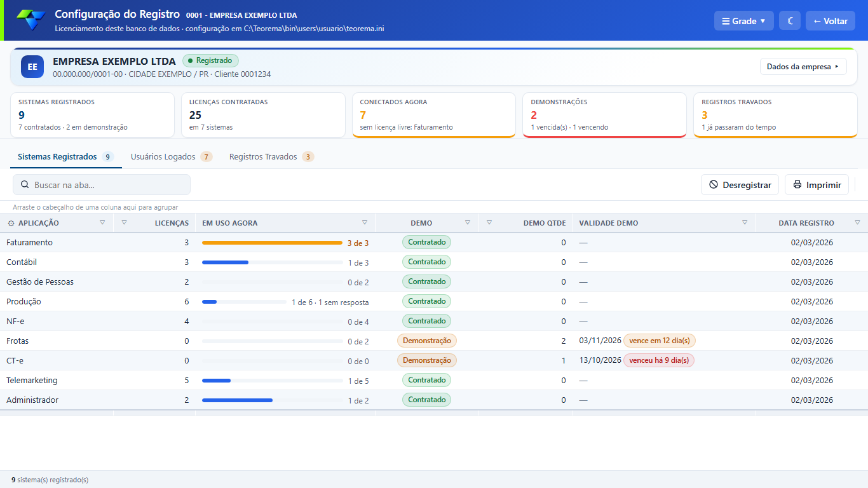Open the DATA REGISTRO filter icon

point(857,223)
